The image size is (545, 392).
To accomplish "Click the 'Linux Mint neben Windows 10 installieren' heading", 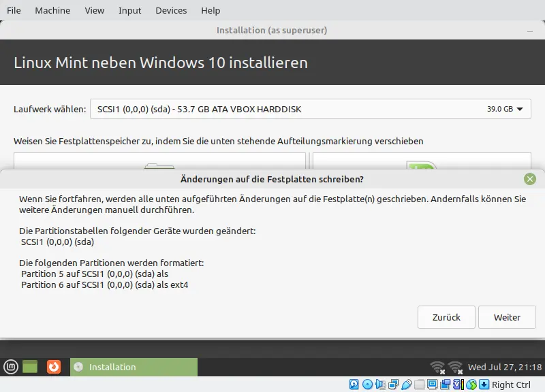I will pos(161,63).
